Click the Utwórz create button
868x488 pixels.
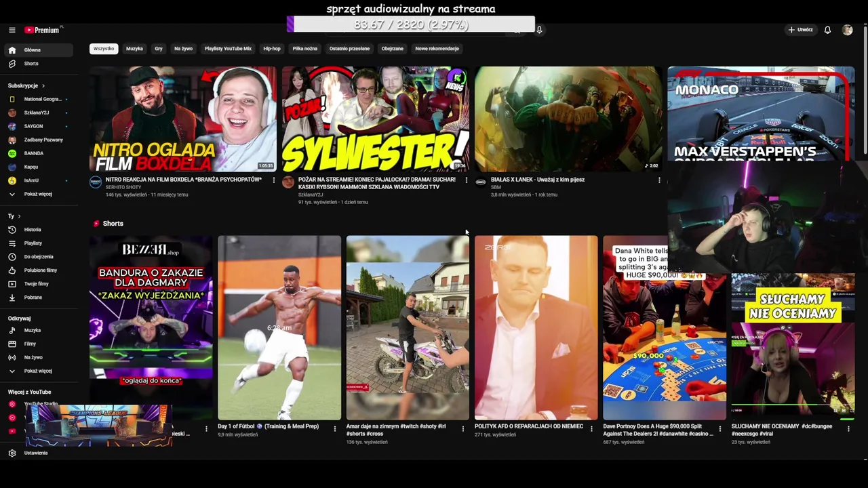(x=800, y=30)
